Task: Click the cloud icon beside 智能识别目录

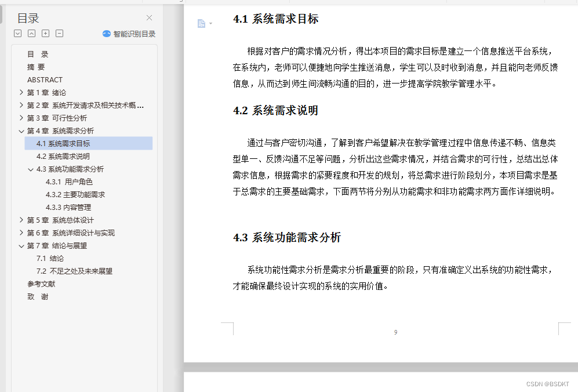Action: pos(107,34)
